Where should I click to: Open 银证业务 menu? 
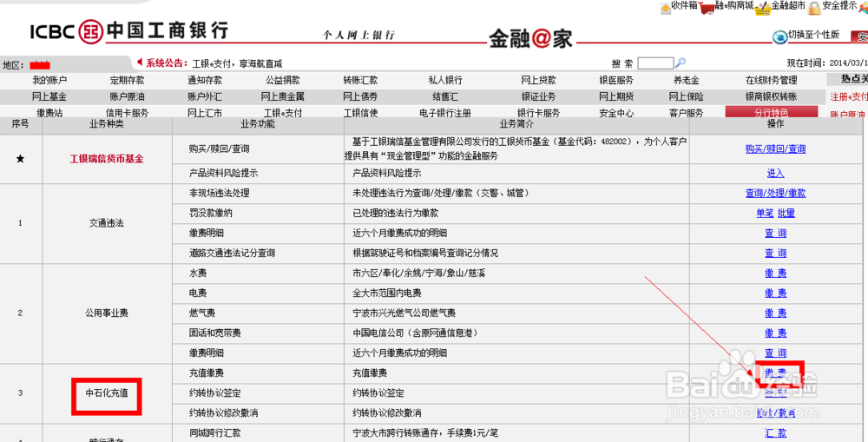click(539, 97)
